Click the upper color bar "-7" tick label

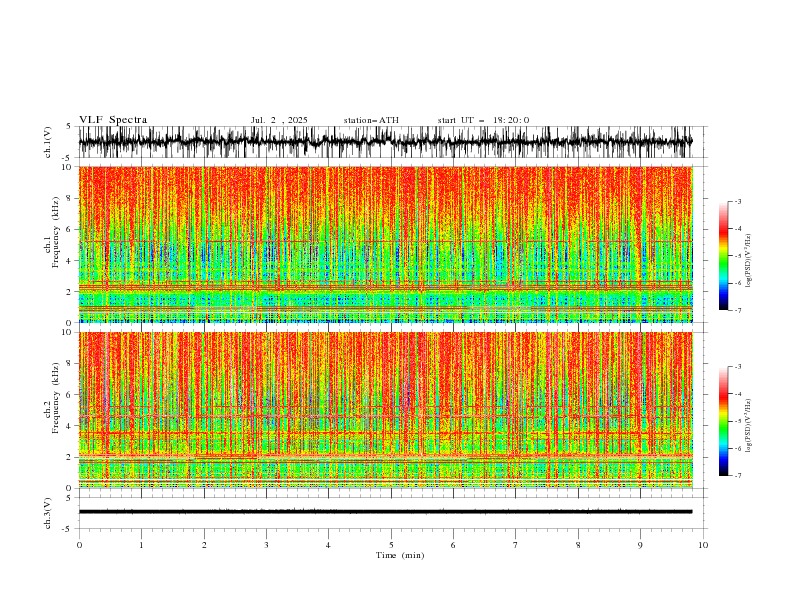pos(737,310)
